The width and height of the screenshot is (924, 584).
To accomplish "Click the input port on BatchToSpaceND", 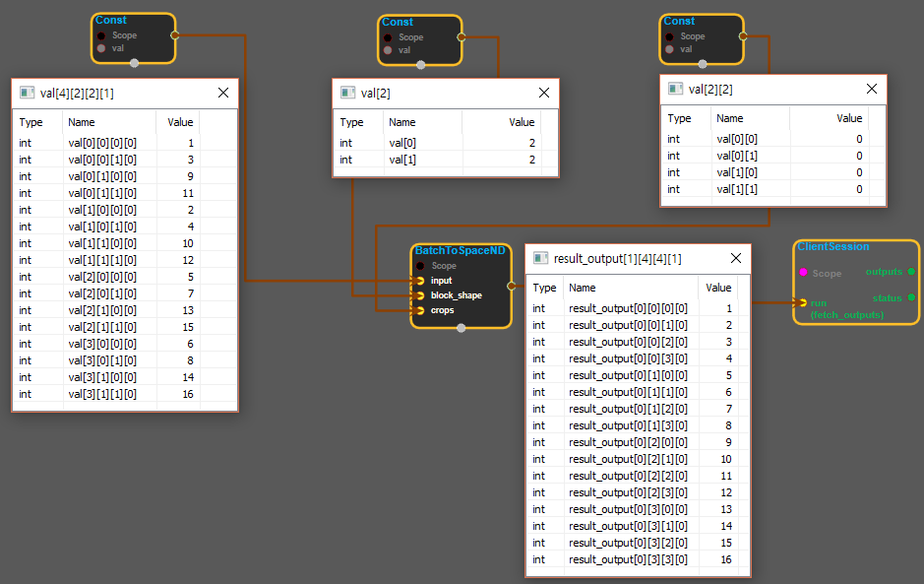I will pos(421,281).
